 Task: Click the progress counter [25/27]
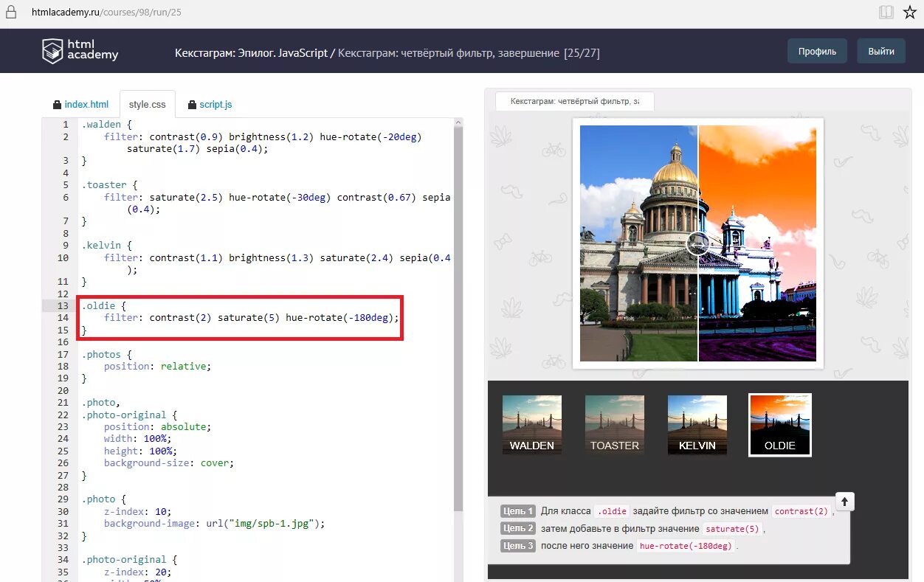click(582, 53)
